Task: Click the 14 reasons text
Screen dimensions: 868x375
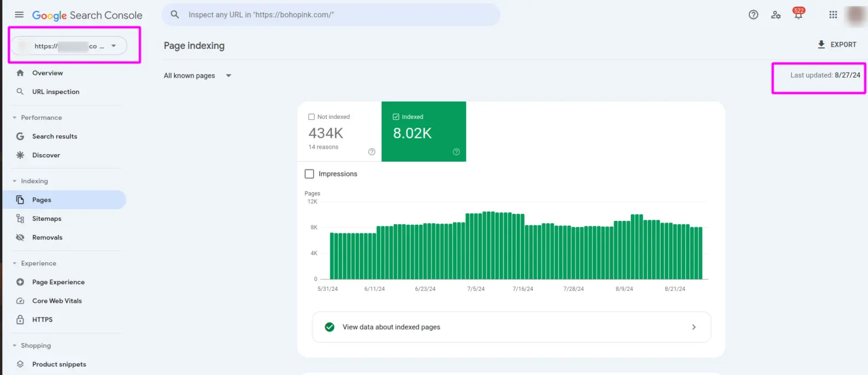Action: click(323, 147)
